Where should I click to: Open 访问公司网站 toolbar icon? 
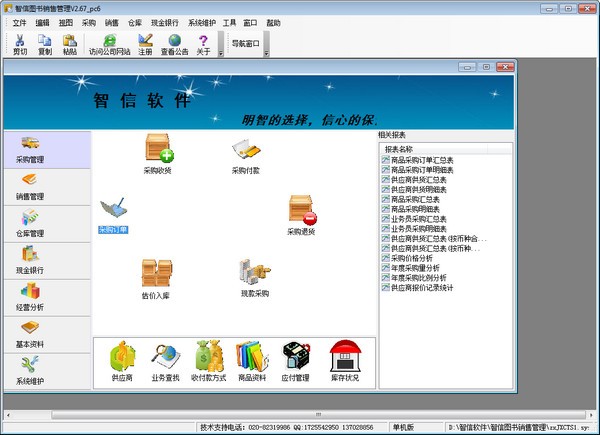coord(110,44)
